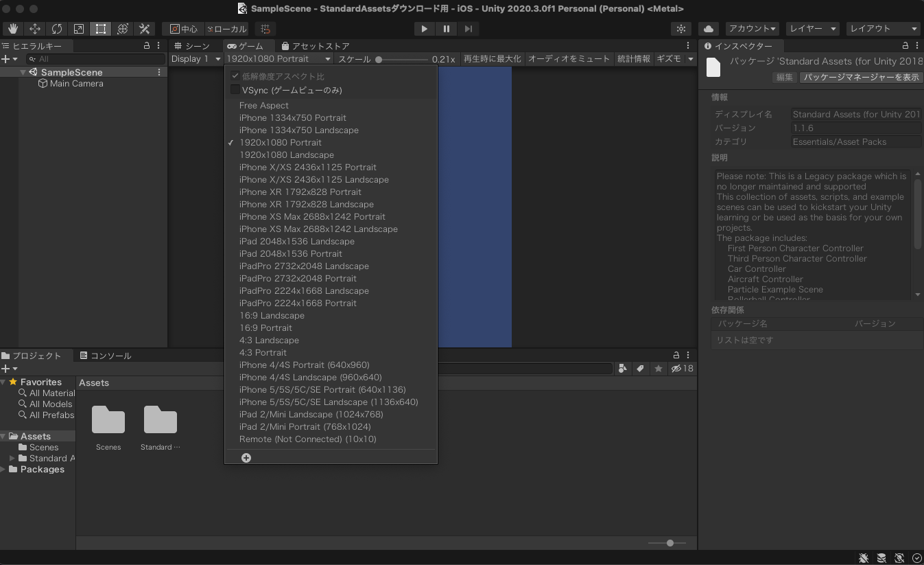Toggle 統計情報 overlay

click(633, 59)
